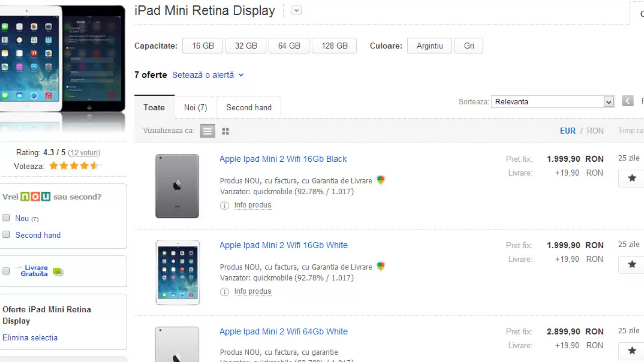Open Apple Ipad Mini 2 Wifi 16Gb White listing
The height and width of the screenshot is (362, 644).
[283, 245]
